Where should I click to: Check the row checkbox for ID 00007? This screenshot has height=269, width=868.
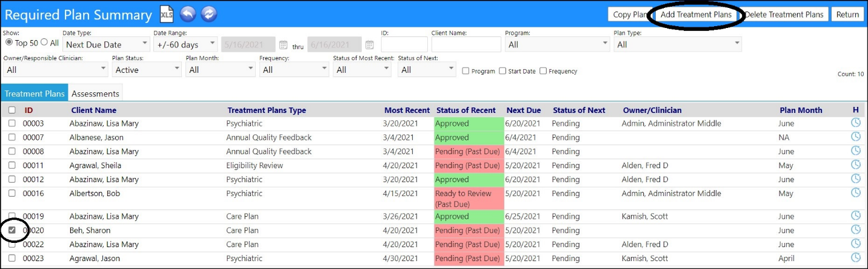pyautogui.click(x=12, y=137)
